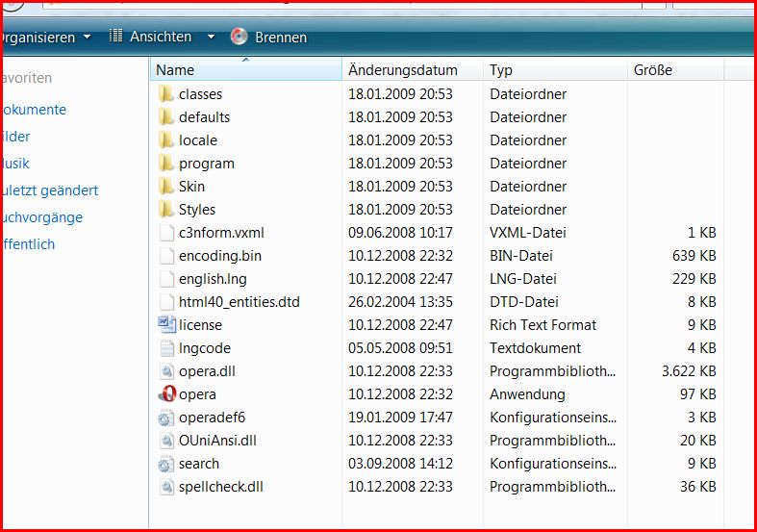The height and width of the screenshot is (532, 757).
Task: Click the locale folder icon
Action: (x=166, y=140)
